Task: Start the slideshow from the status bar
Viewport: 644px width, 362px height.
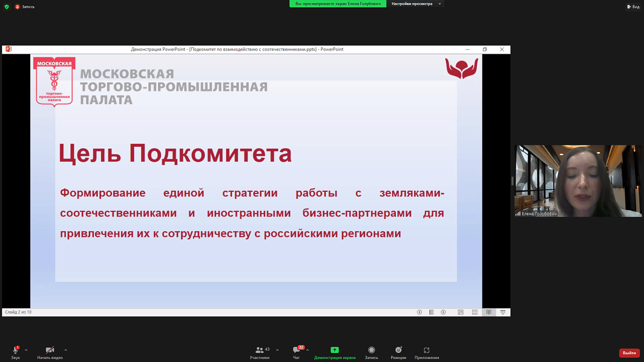Action: [502, 312]
